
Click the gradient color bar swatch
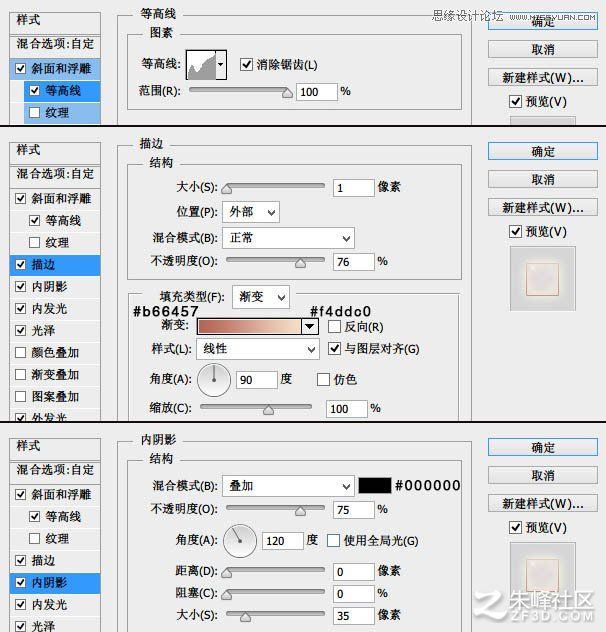249,326
